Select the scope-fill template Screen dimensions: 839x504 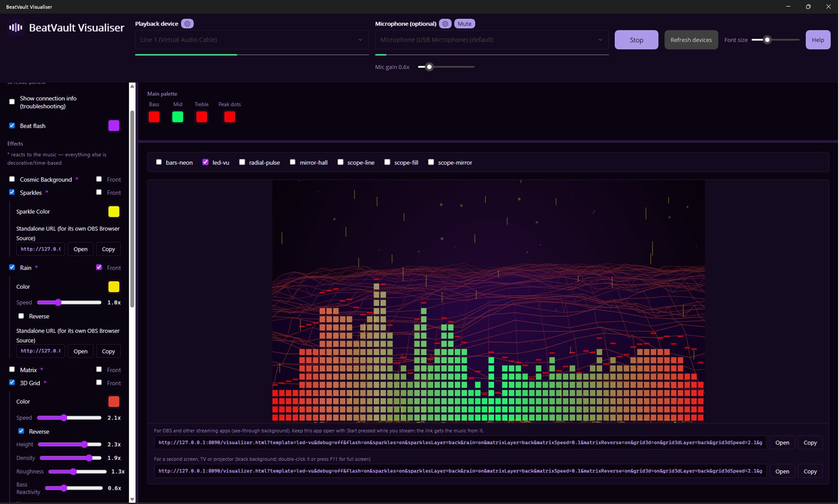pyautogui.click(x=388, y=162)
